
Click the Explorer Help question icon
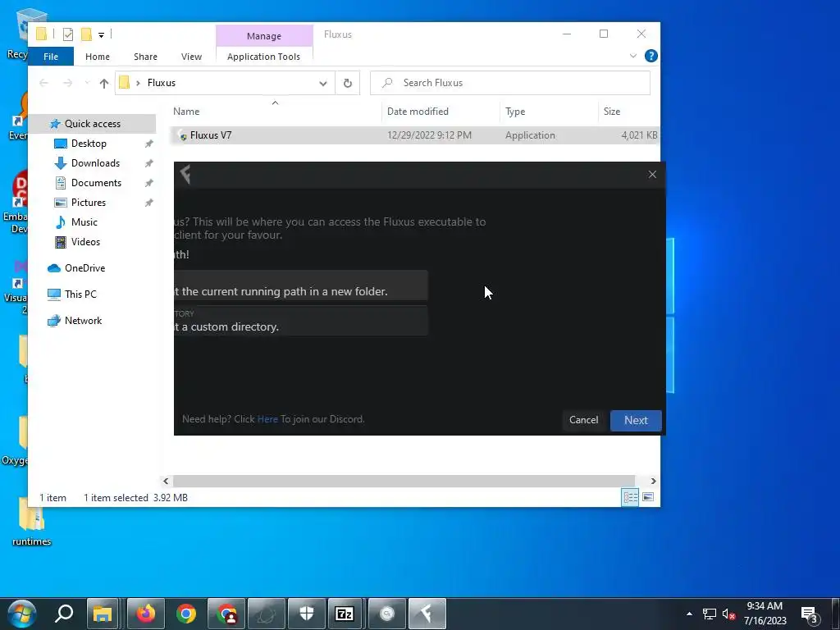(651, 56)
